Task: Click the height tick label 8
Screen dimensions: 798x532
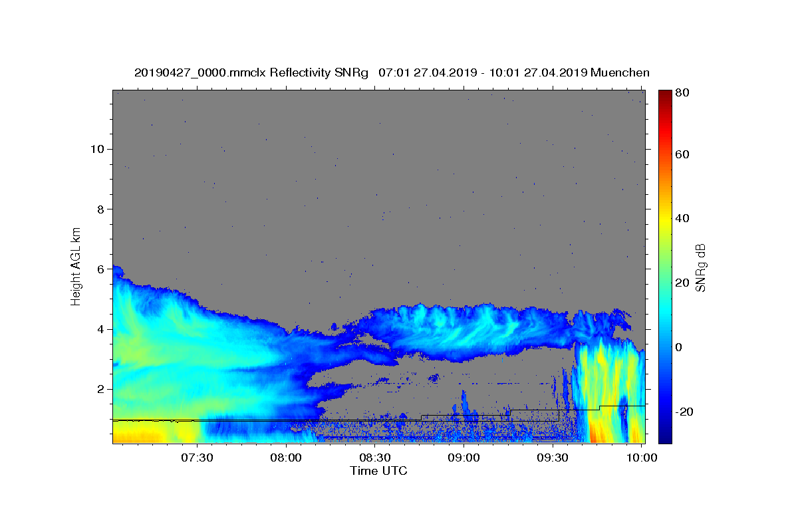Action: tap(99, 209)
